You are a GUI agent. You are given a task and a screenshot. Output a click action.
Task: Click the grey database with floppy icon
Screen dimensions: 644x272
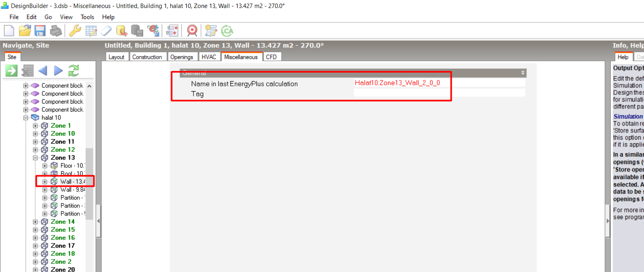(137, 31)
